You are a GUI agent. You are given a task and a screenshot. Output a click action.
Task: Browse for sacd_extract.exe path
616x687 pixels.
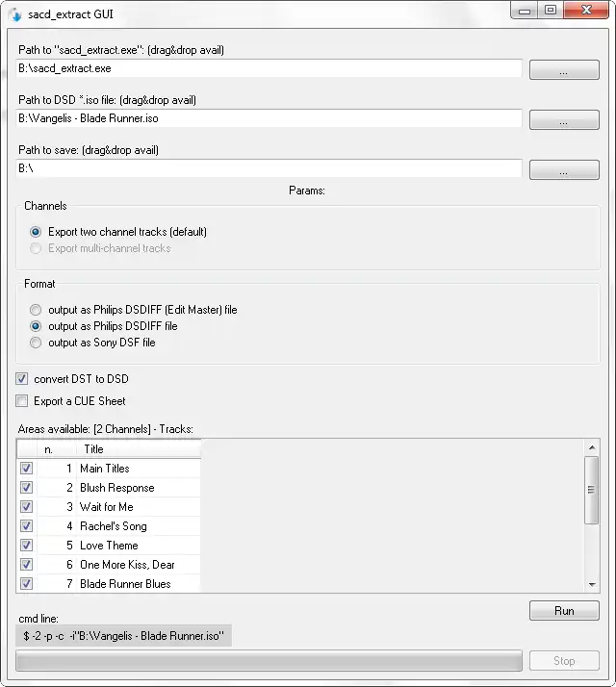point(563,70)
